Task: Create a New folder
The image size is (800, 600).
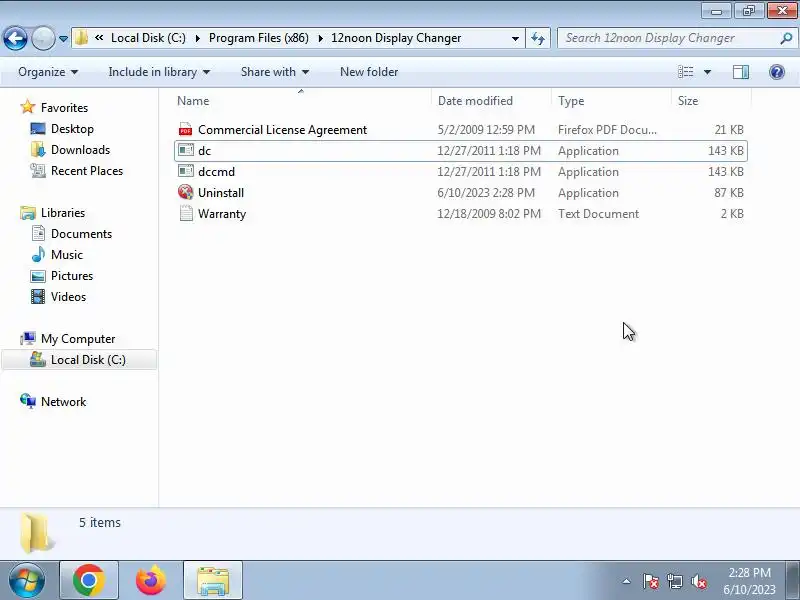Action: (x=369, y=72)
